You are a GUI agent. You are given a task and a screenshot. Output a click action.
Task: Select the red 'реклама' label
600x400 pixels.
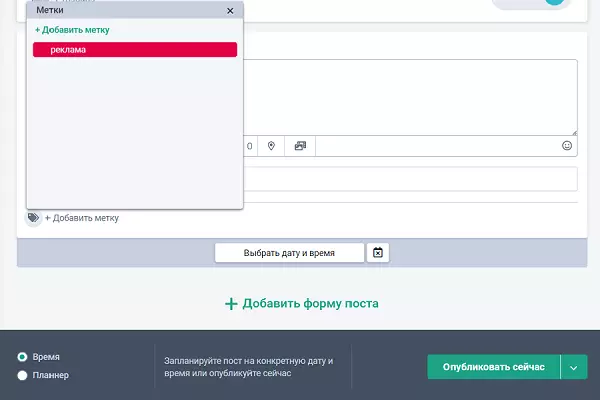[135, 49]
